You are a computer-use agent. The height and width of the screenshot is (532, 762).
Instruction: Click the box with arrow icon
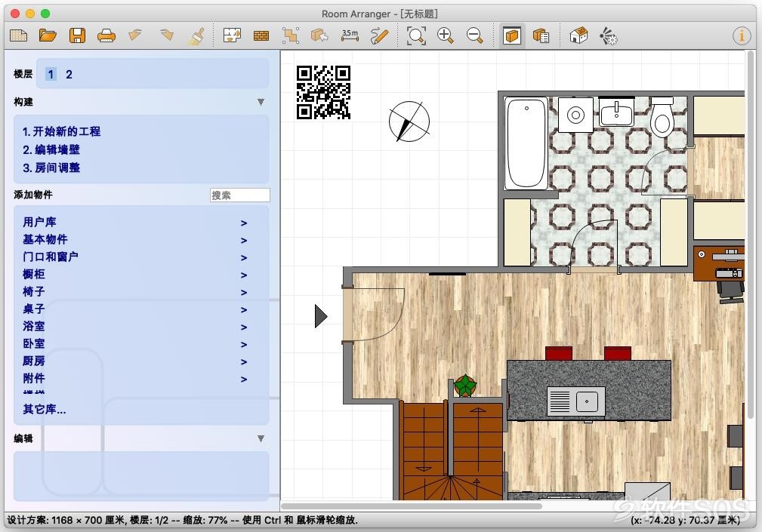point(319,35)
